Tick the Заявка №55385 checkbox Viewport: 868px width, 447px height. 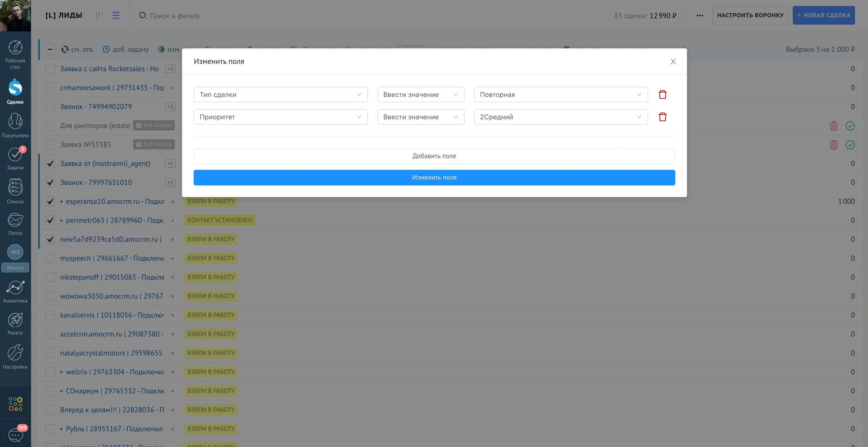click(x=50, y=145)
